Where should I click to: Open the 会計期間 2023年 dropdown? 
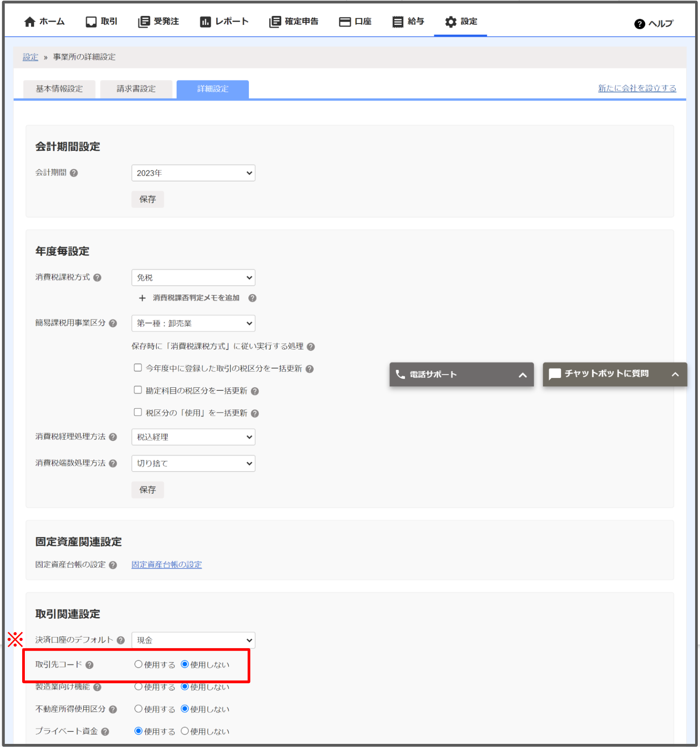[193, 173]
